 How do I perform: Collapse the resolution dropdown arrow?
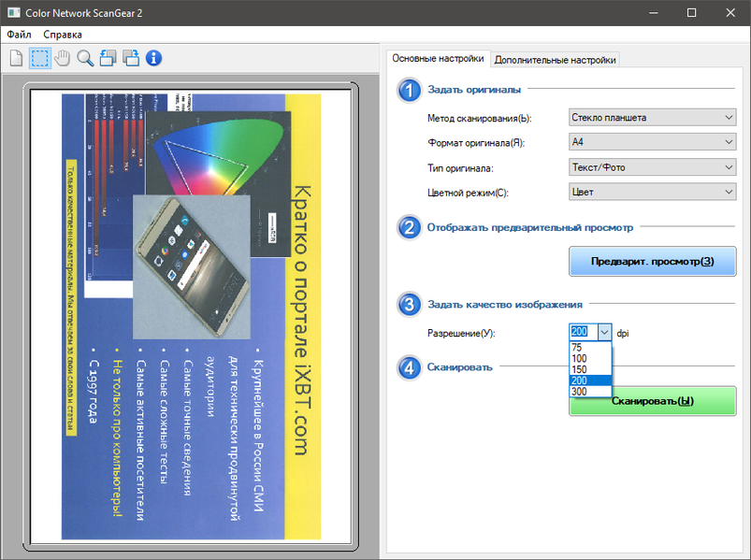pos(604,332)
